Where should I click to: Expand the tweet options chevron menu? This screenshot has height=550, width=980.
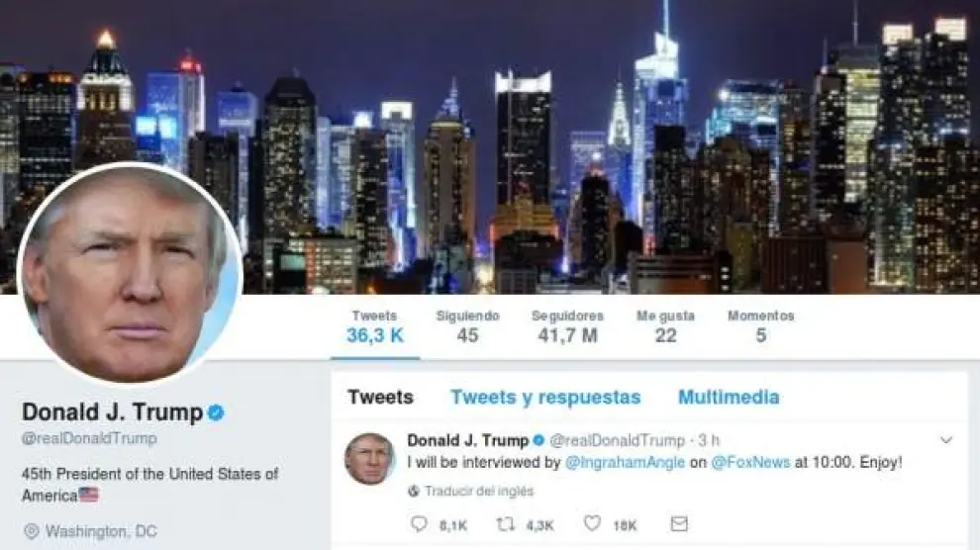click(946, 440)
